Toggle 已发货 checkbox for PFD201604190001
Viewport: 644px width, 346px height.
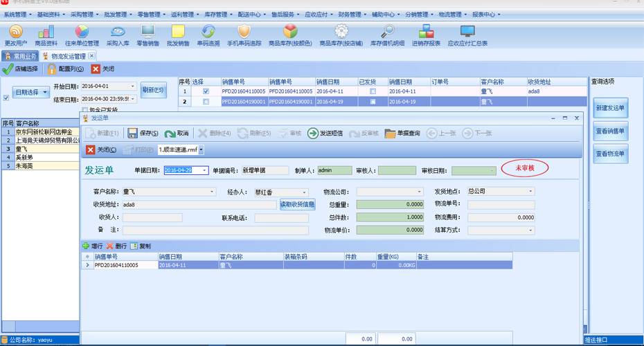click(373, 102)
